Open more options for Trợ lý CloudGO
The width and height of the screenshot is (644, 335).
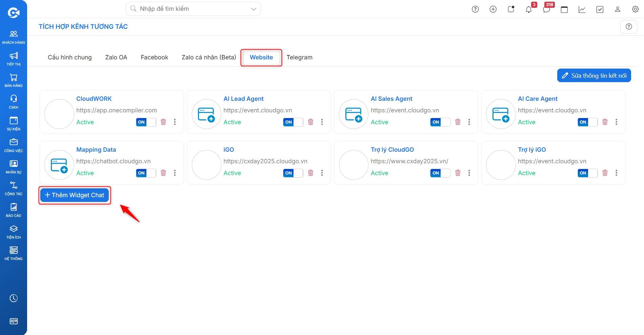(x=469, y=173)
